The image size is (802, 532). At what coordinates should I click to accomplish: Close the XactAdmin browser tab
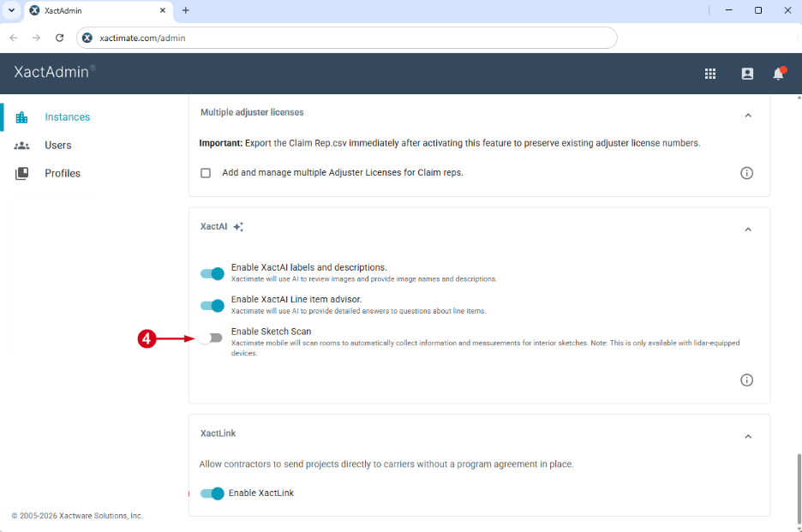[163, 10]
